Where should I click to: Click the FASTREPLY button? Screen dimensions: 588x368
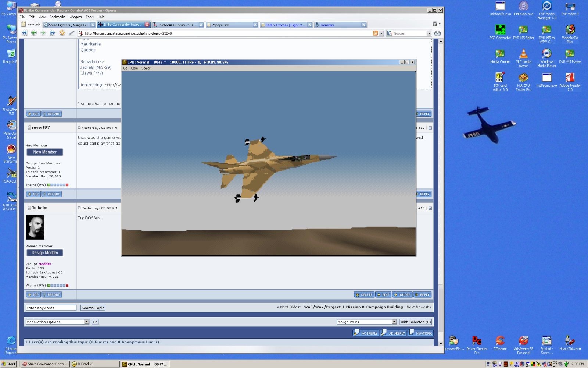pos(366,333)
